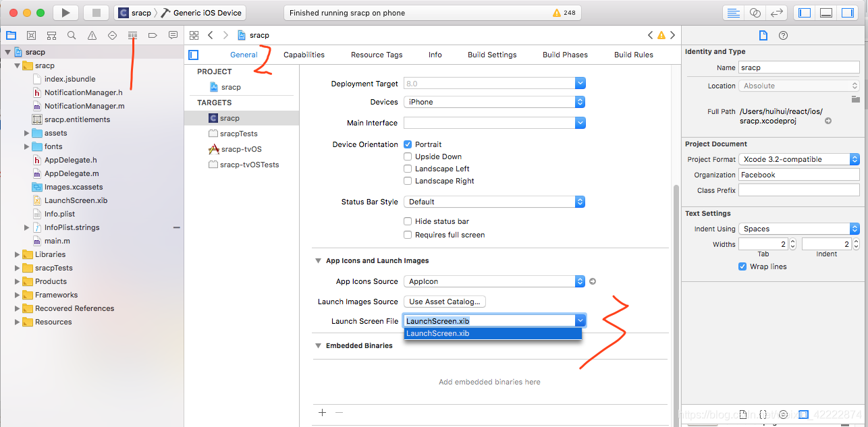Switch to the Build Settings tab

492,55
